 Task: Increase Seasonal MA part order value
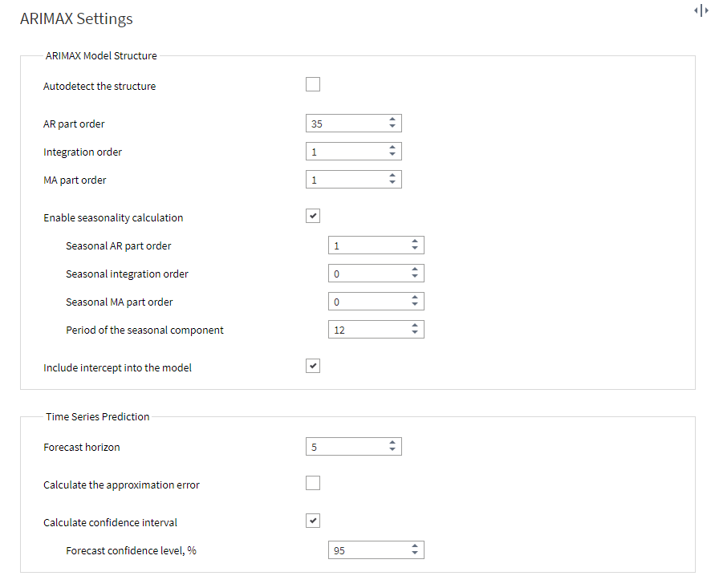click(415, 298)
